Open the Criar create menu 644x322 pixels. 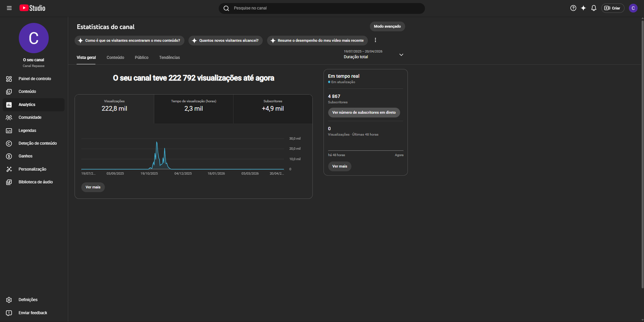pyautogui.click(x=612, y=8)
